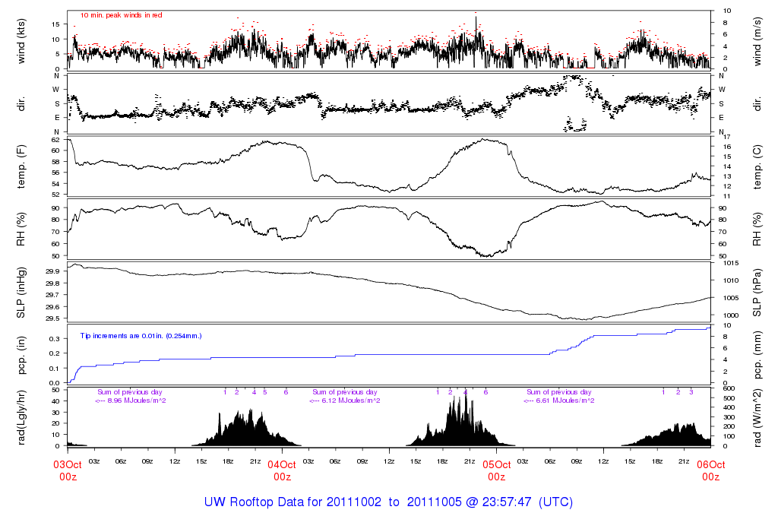Click the '29.9' SLP axis tick
Image resolution: width=778 pixels, height=532 pixels.
pyautogui.click(x=52, y=271)
